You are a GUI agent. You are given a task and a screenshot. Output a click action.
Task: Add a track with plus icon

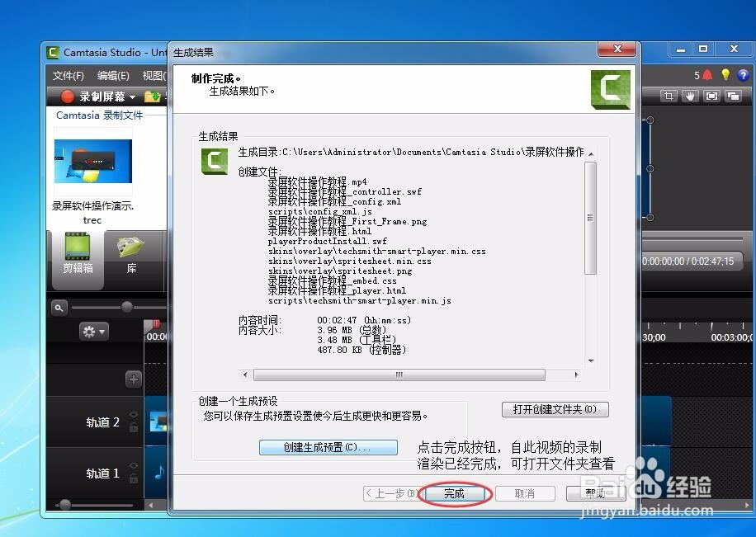(134, 379)
